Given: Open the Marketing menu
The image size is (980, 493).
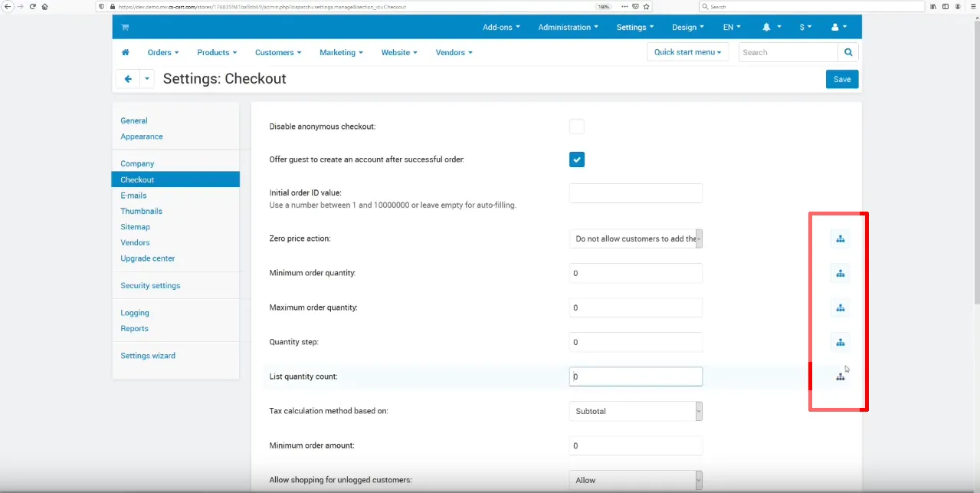Looking at the screenshot, I should tap(341, 52).
